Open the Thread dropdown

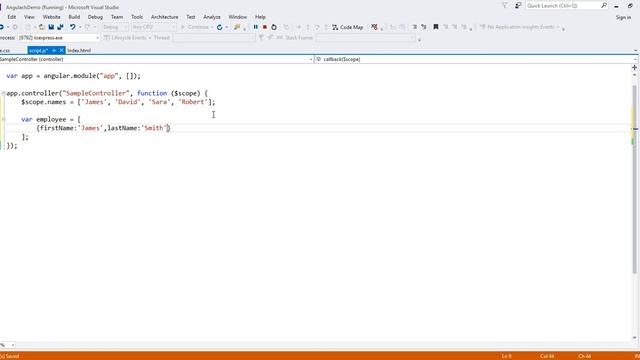pos(213,38)
